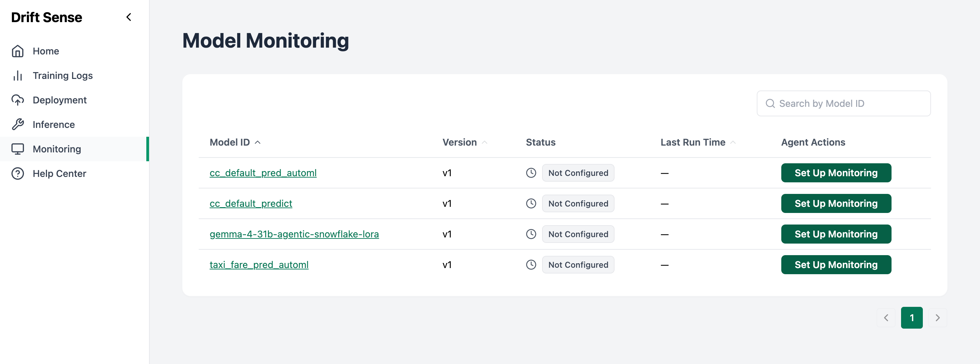Sort by Model ID column arrow
The width and height of the screenshot is (980, 364).
click(x=258, y=142)
